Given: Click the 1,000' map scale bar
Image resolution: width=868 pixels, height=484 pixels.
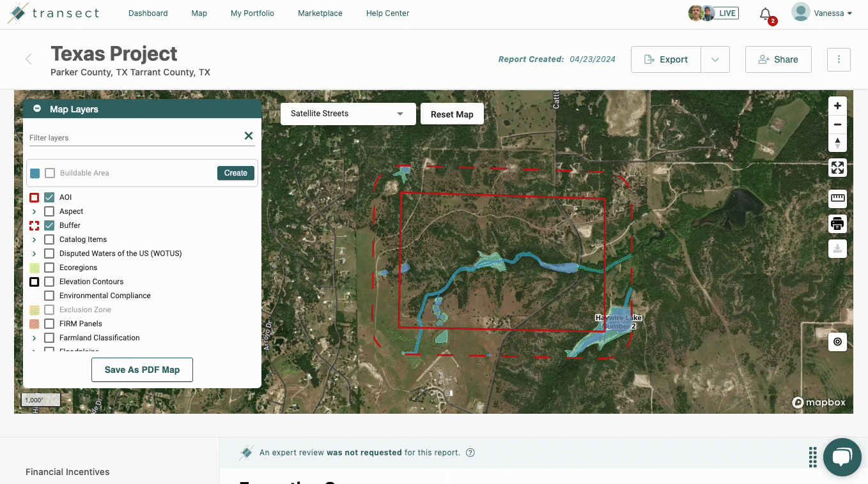Looking at the screenshot, I should pyautogui.click(x=40, y=400).
